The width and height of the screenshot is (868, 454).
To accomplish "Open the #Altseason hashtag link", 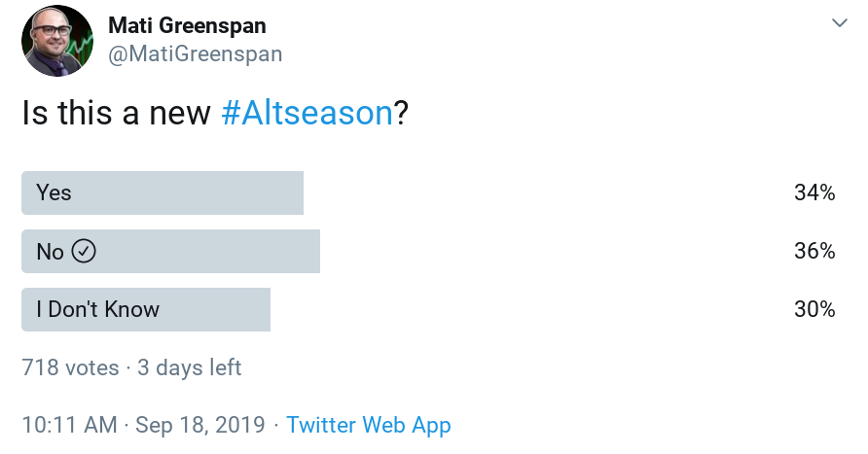I will (x=307, y=113).
